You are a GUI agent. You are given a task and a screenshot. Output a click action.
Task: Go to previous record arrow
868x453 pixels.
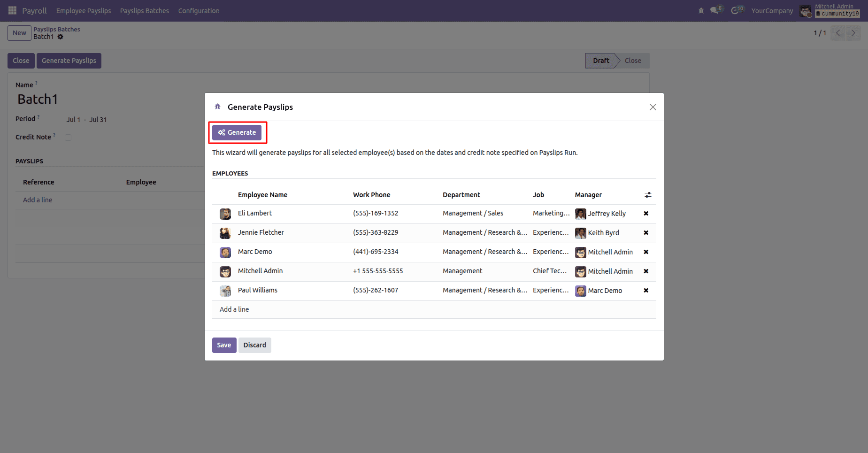(838, 33)
